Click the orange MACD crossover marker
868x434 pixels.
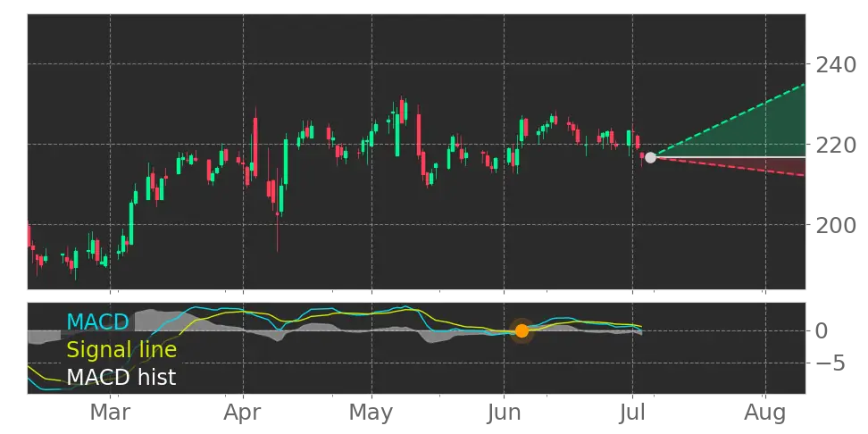click(x=522, y=331)
